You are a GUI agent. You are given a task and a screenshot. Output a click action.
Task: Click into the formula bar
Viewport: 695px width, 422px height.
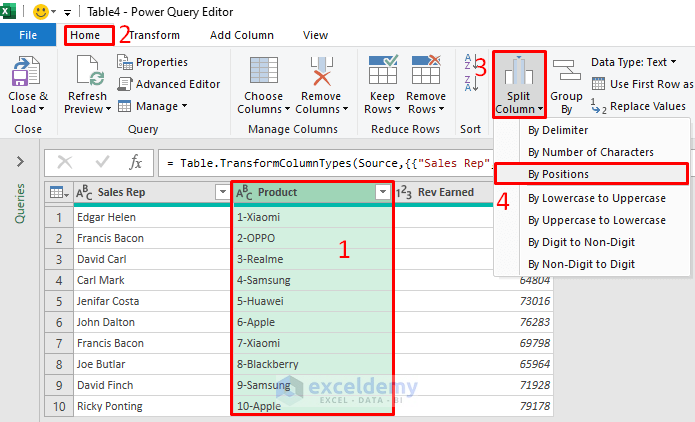(326, 163)
